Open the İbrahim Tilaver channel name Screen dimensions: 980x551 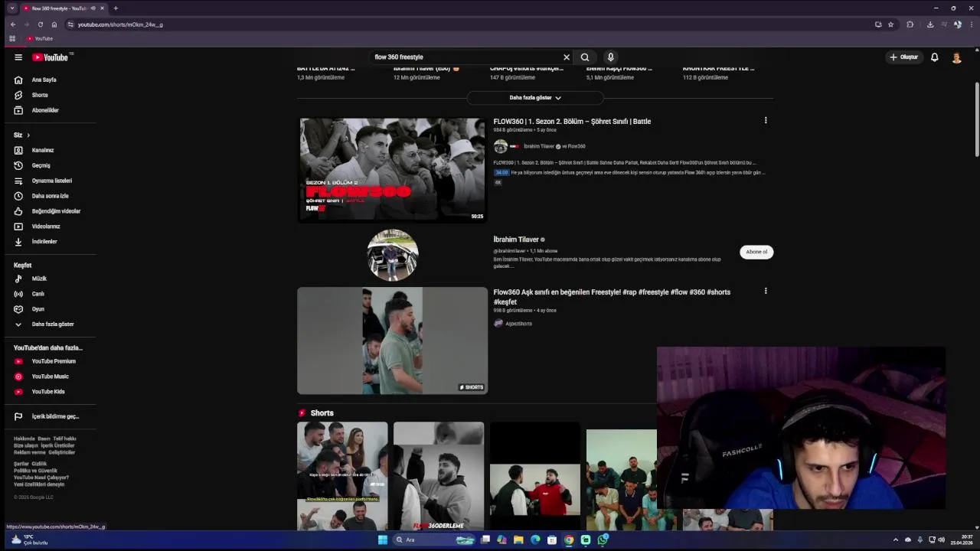pyautogui.click(x=516, y=240)
